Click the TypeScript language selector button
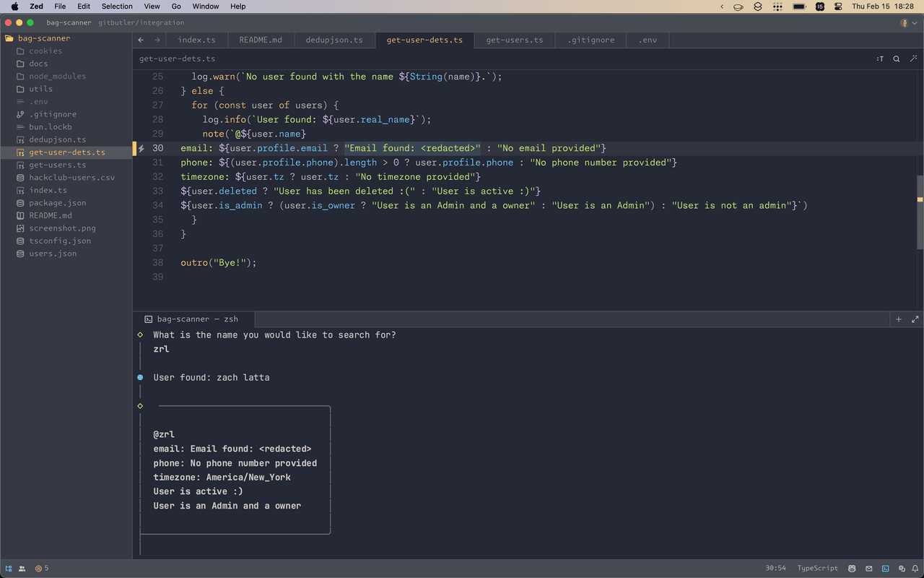This screenshot has width=924, height=578. (x=817, y=569)
